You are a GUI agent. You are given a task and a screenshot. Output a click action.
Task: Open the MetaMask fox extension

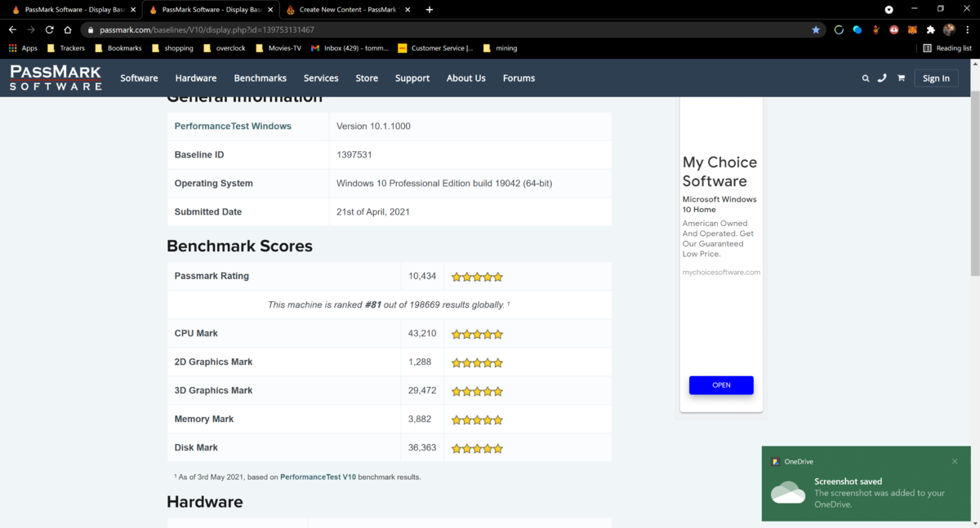click(912, 29)
